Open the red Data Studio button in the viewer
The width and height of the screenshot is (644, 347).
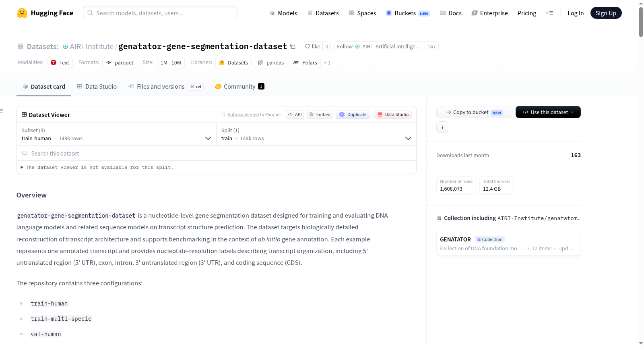[x=393, y=114]
